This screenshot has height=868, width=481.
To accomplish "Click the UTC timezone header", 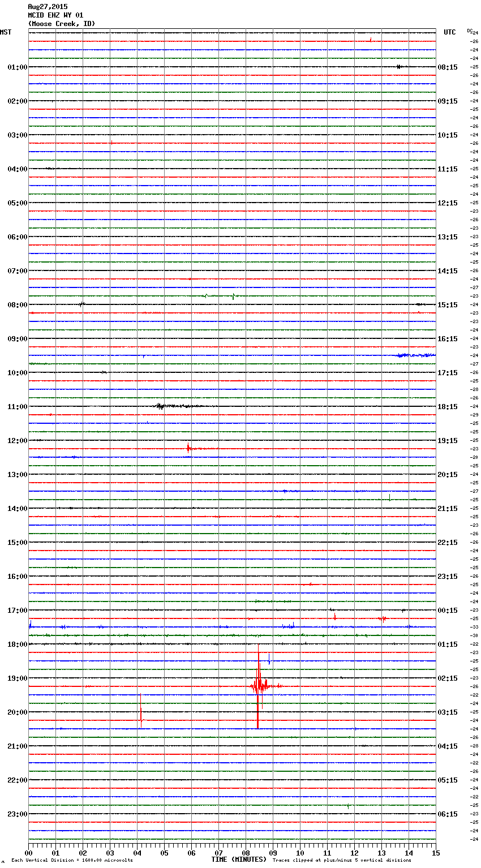I will pos(450,32).
